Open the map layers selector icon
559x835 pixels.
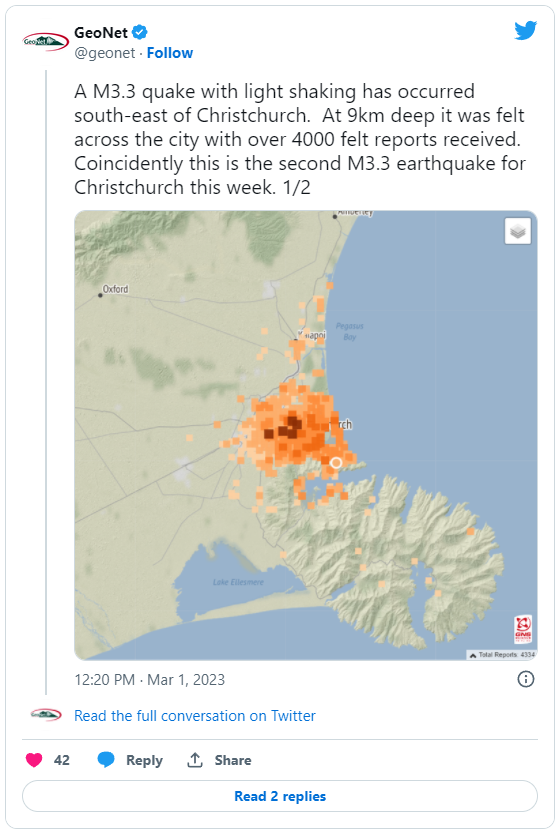tap(517, 231)
